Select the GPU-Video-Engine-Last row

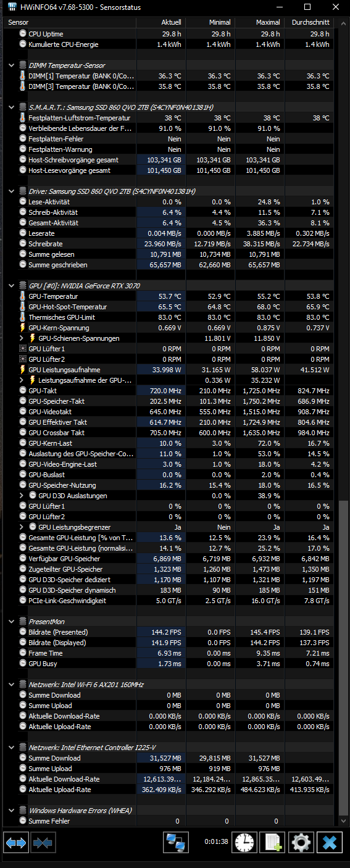[x=169, y=464]
